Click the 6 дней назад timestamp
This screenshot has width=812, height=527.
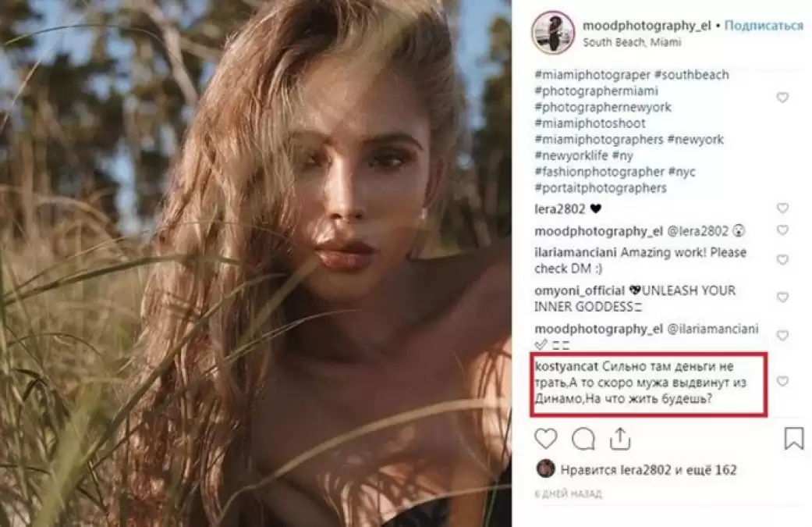[x=569, y=494]
